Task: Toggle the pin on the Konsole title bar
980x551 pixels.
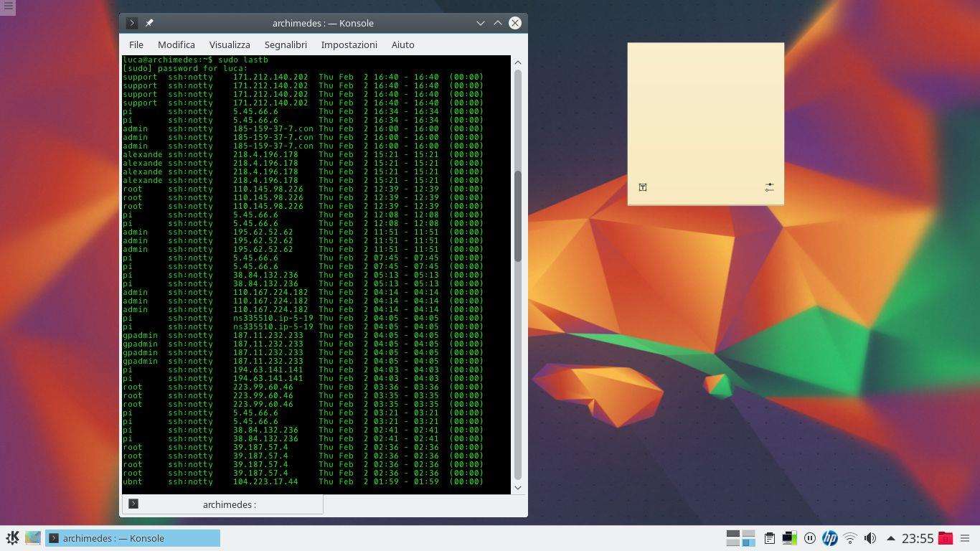Action: [x=149, y=23]
